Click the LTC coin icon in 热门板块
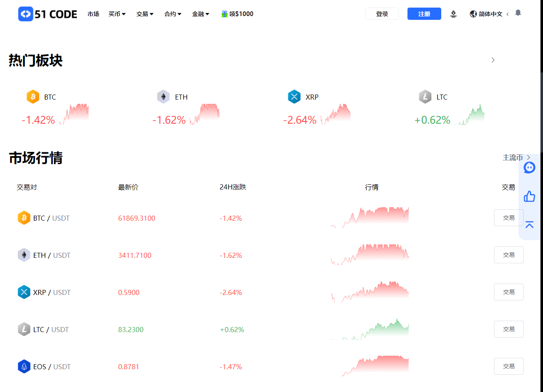Screen dimensions: 543x392 (x=425, y=96)
